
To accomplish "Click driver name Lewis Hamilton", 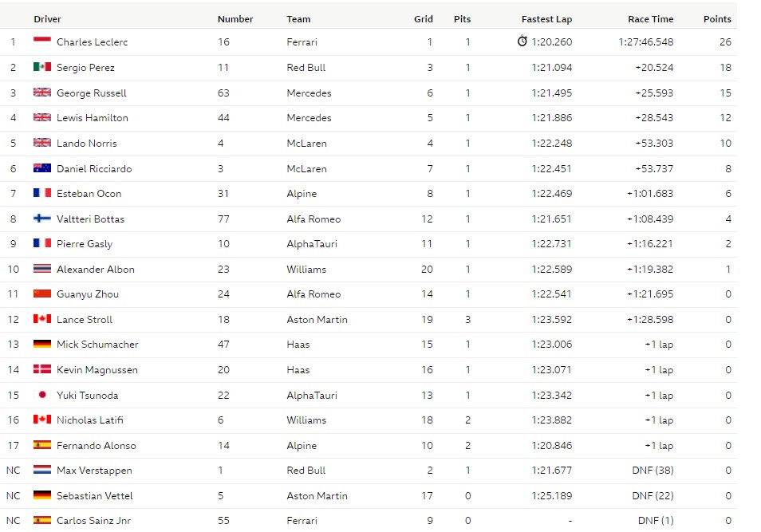I will (x=93, y=118).
